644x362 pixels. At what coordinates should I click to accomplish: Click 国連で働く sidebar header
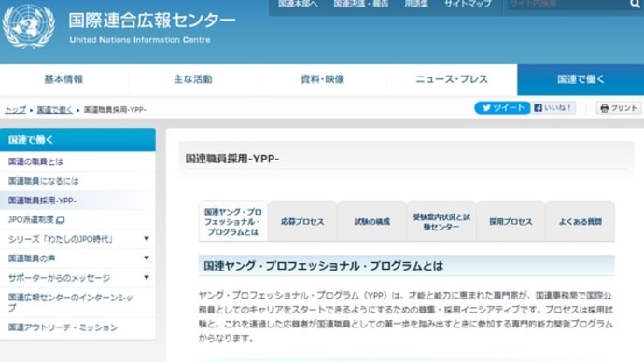click(x=77, y=140)
